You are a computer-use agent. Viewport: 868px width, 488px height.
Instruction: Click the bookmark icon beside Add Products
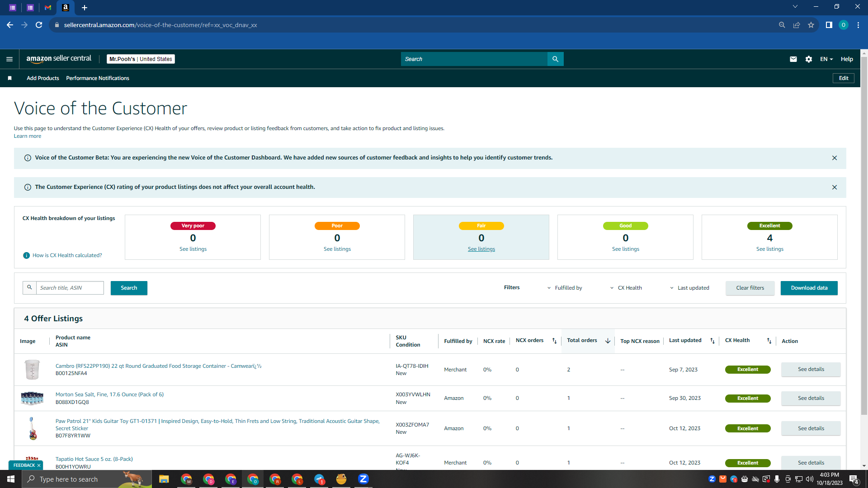coord(9,78)
